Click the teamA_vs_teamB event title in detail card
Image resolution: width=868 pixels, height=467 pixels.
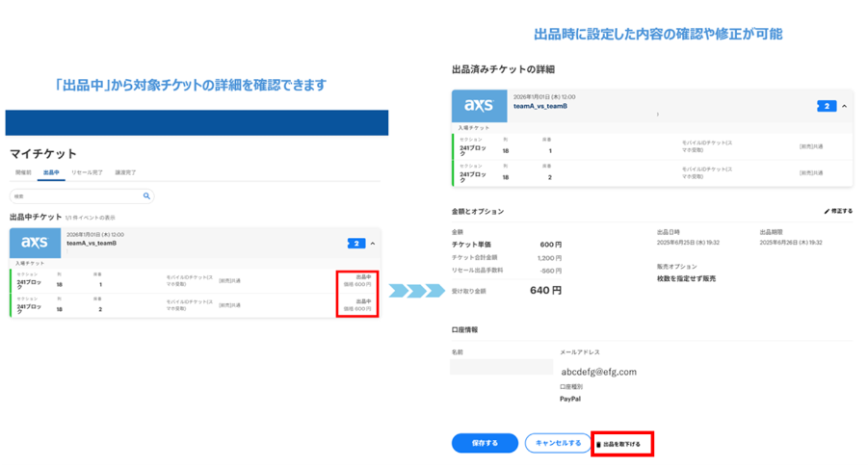tap(539, 106)
